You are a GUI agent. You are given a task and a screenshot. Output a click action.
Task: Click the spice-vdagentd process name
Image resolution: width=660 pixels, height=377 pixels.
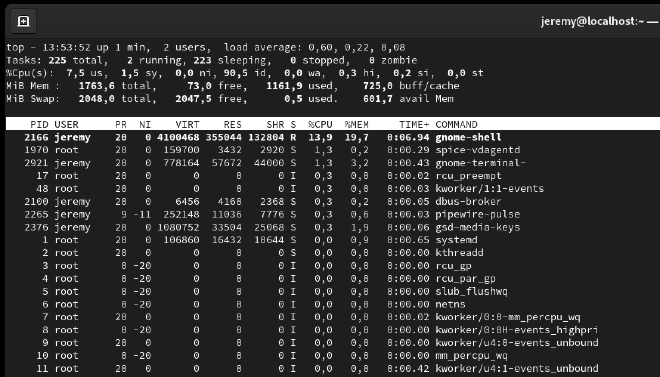478,150
